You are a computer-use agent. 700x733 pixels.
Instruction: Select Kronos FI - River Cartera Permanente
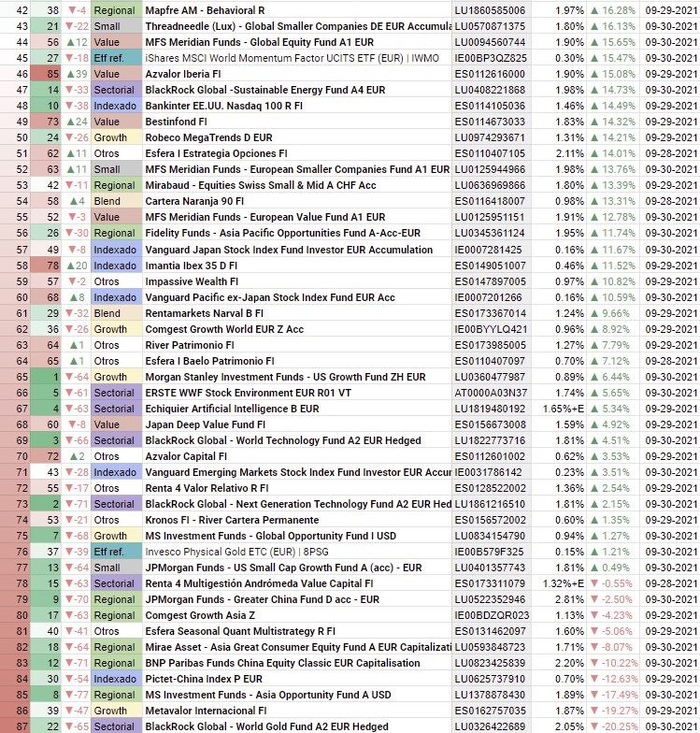(297, 520)
